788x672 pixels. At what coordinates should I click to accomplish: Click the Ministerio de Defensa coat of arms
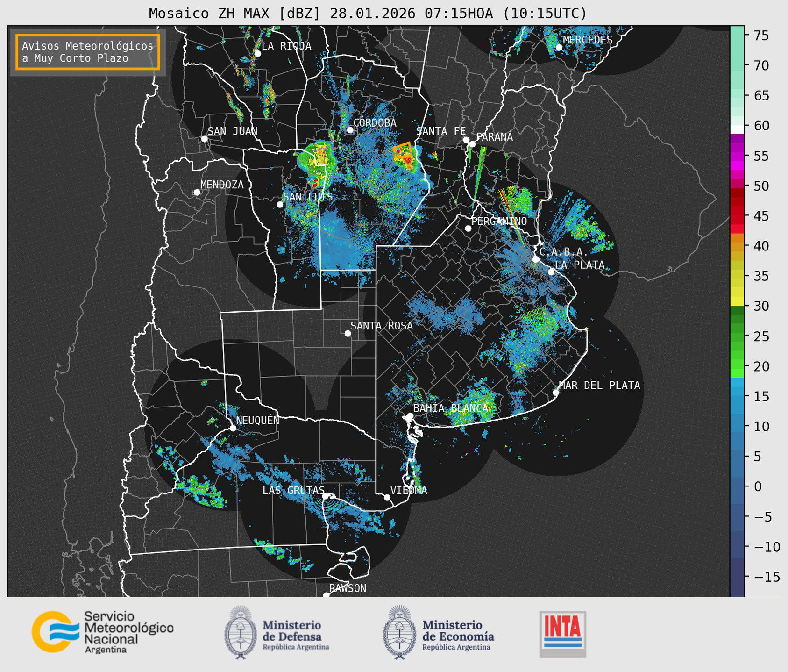coord(241,632)
